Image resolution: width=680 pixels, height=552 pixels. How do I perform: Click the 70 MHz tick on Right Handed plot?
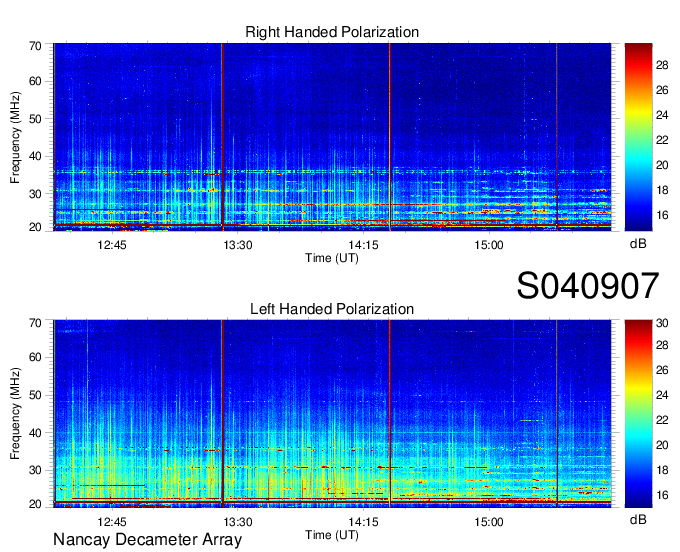point(35,46)
